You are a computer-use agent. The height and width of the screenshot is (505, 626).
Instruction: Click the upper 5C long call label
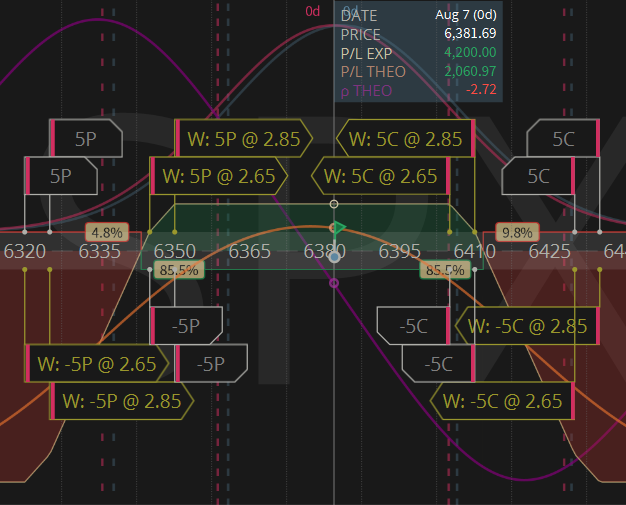pos(563,139)
